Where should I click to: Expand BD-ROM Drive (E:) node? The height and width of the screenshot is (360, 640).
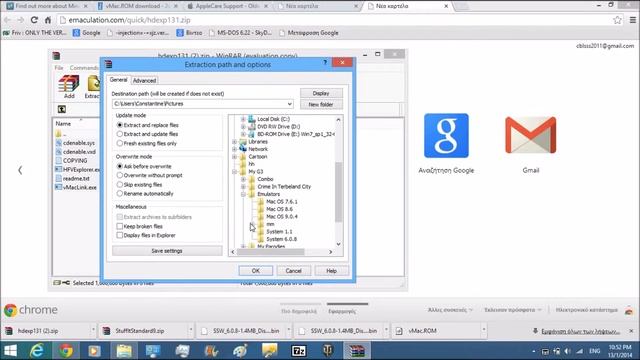click(243, 134)
